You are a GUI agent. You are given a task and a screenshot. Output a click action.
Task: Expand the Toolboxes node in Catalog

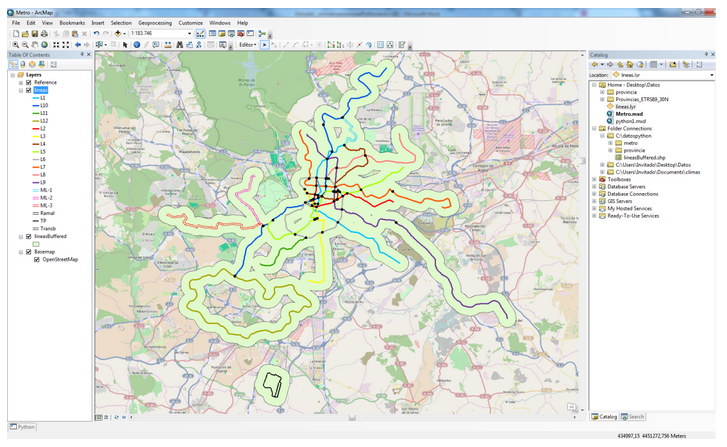pyautogui.click(x=594, y=179)
